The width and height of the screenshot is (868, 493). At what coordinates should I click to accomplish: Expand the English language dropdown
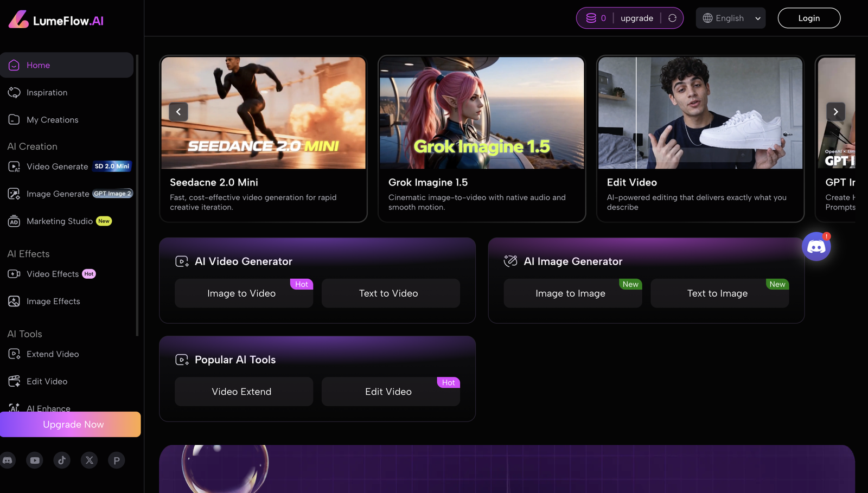(731, 18)
